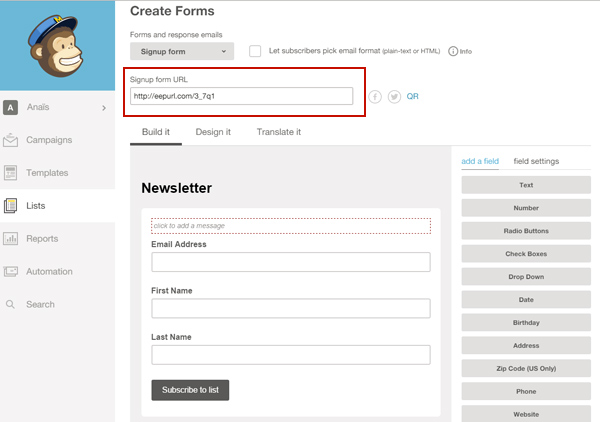Click the MailChimp monkey logo
The width and height of the screenshot is (600, 422).
[x=57, y=45]
